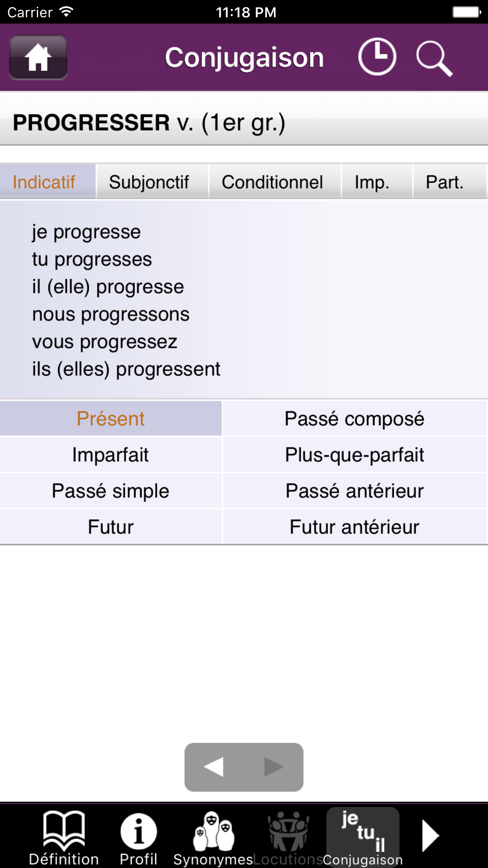
Task: Open the Conditionnel tab
Action: 273,182
